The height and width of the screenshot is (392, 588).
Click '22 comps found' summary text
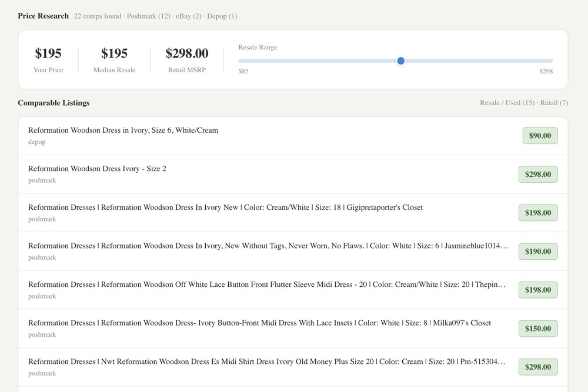point(98,16)
